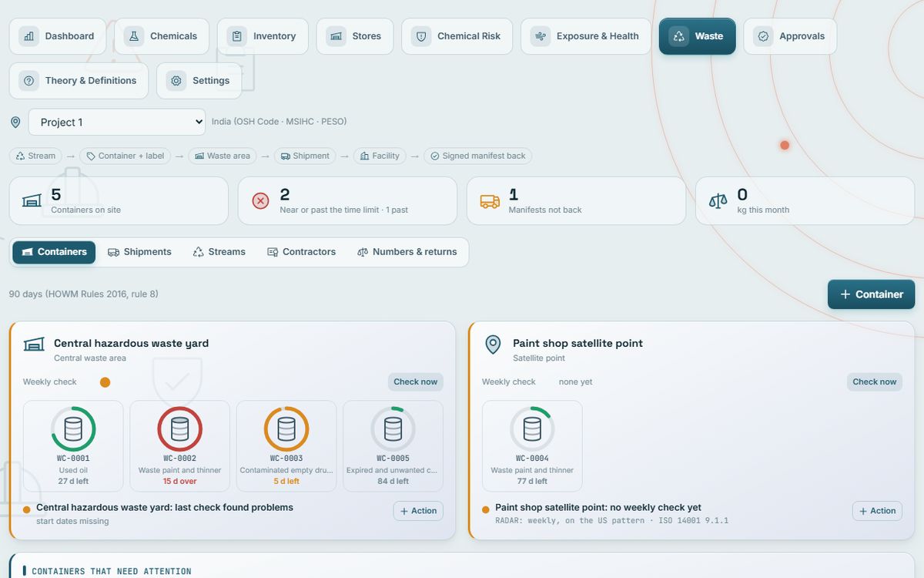Click the Near or past time limit card
The image size is (924, 578).
coord(347,201)
